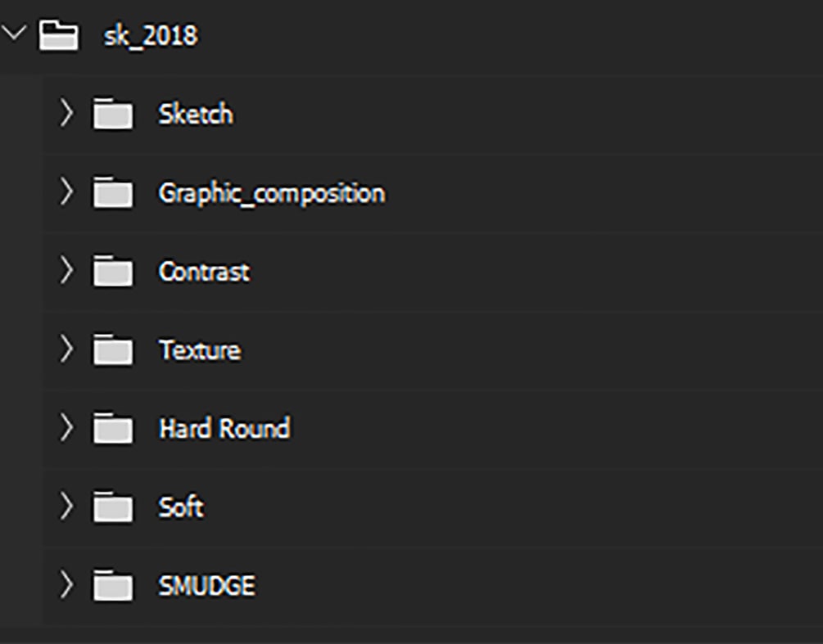This screenshot has height=644, width=823.
Task: Click the sk_2018 open folder icon
Action: coord(59,36)
